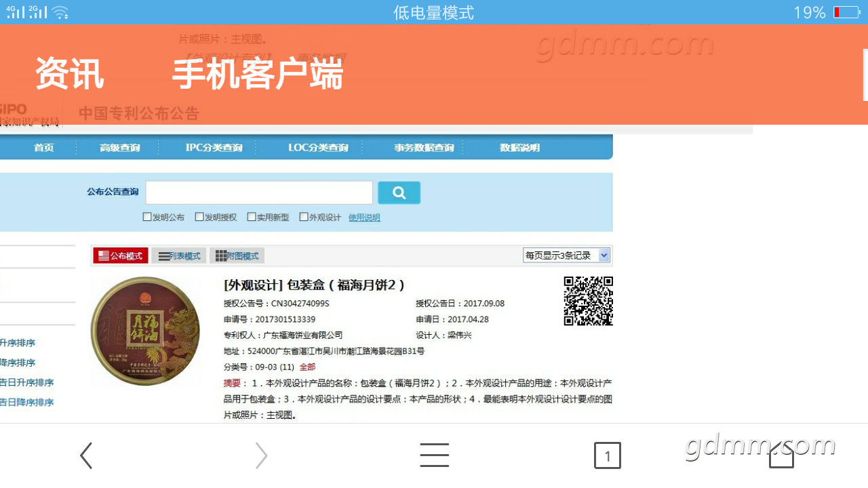
Task: Check the 外观设计 checkbox
Action: click(x=304, y=217)
